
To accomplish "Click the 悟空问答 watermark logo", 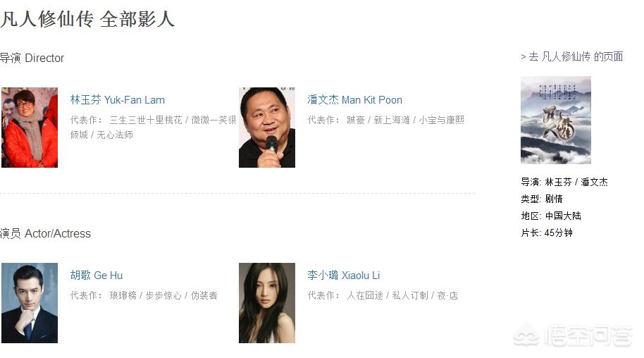I will (573, 336).
